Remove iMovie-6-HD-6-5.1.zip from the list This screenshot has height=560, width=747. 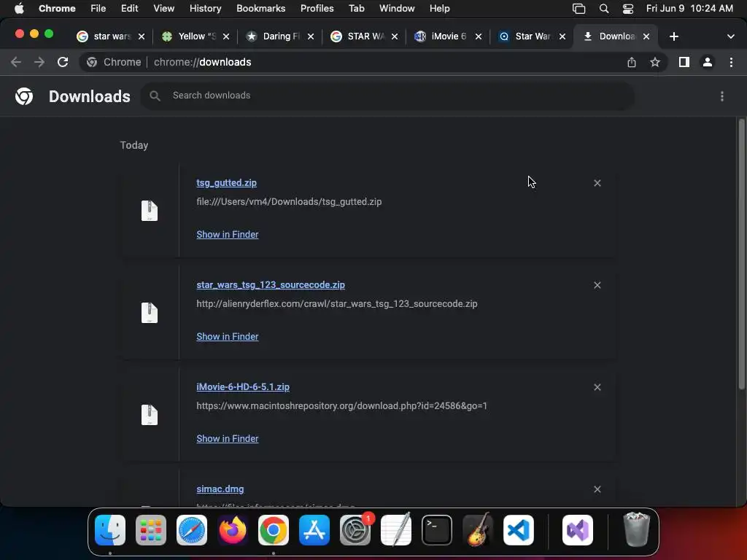597,387
